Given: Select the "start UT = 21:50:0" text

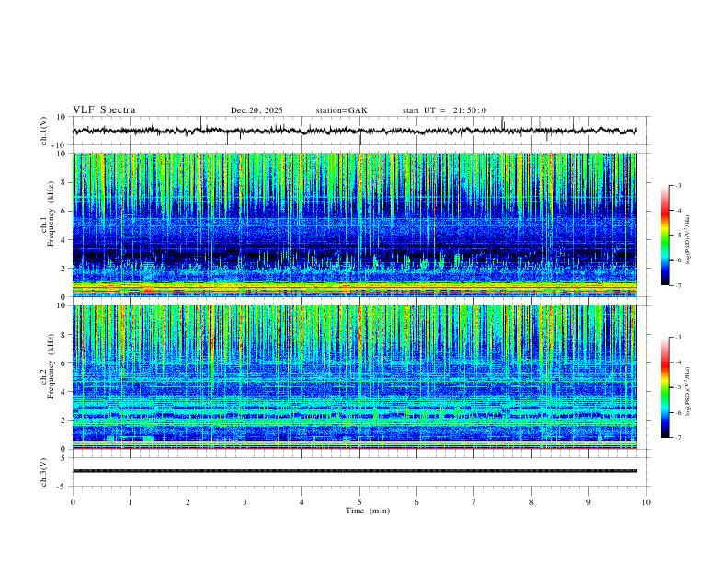Looking at the screenshot, I should [444, 110].
